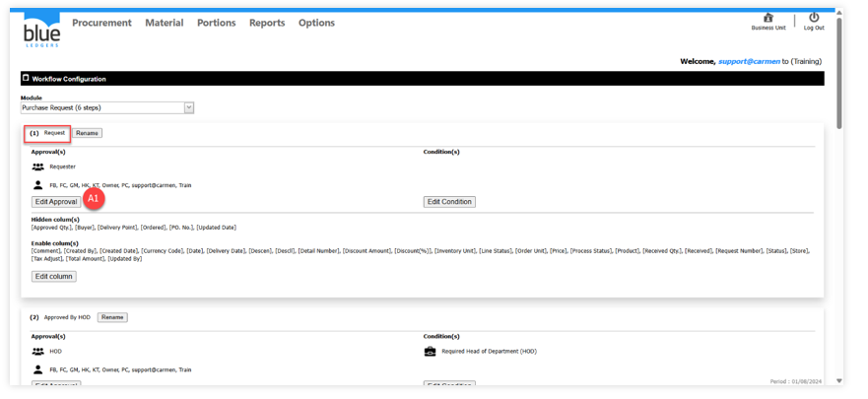Click the Blue Ledgers logo
Image resolution: width=868 pixels, height=399 pixels.
pyautogui.click(x=41, y=30)
